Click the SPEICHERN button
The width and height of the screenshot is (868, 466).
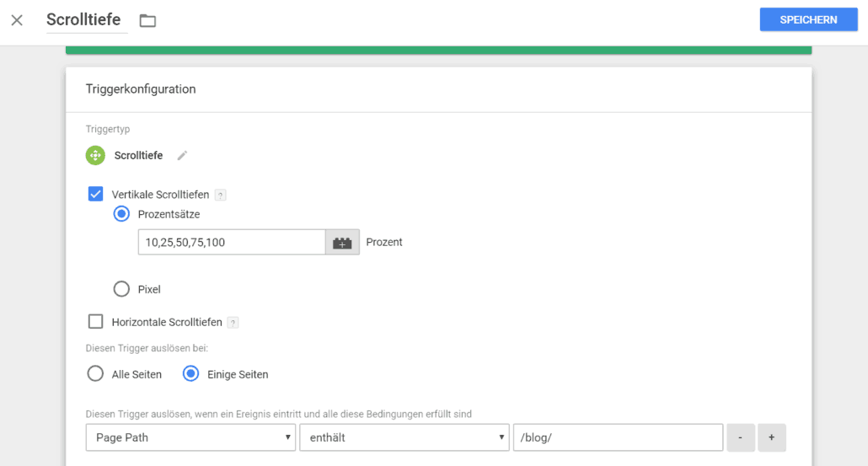tap(808, 20)
